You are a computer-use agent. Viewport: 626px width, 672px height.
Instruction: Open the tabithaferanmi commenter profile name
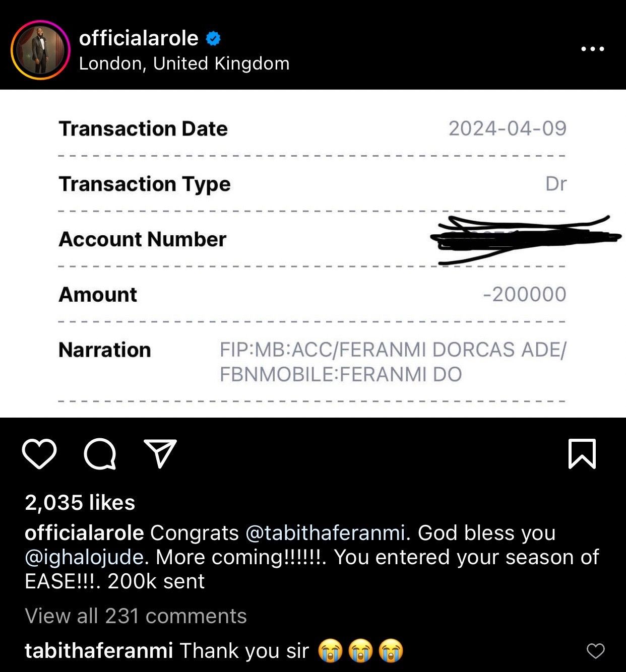(x=99, y=650)
